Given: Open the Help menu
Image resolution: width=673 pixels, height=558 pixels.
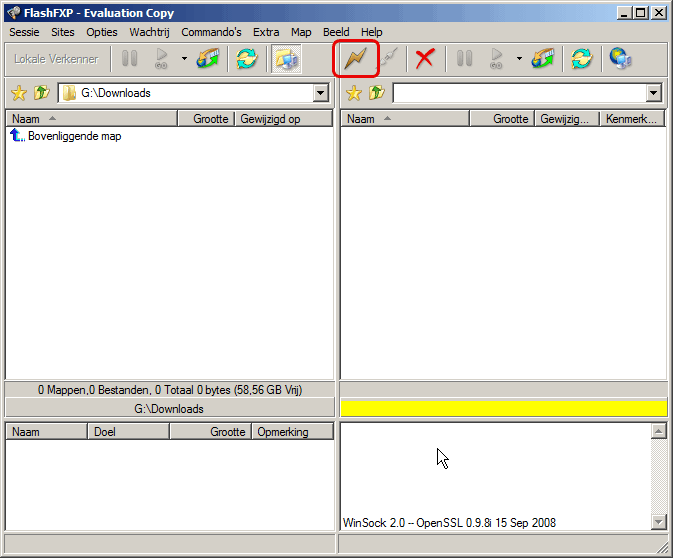Looking at the screenshot, I should pyautogui.click(x=372, y=32).
